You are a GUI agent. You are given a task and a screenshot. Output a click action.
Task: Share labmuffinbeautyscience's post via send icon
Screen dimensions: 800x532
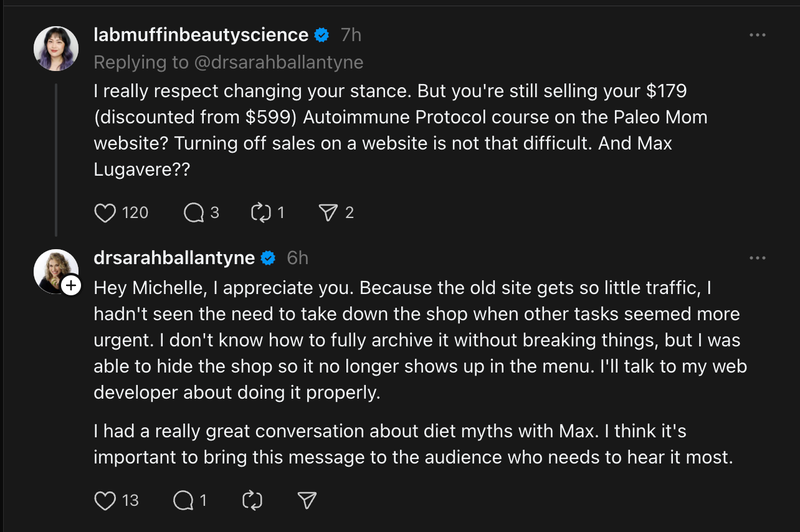tap(328, 213)
